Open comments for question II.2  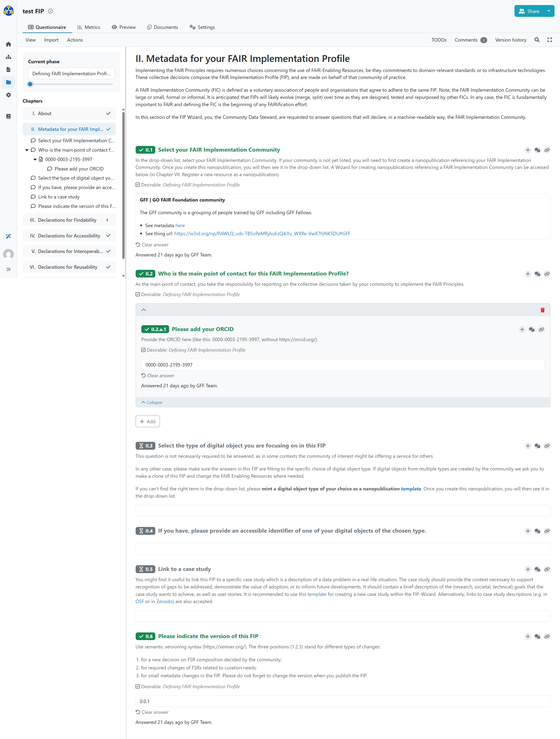[537, 274]
